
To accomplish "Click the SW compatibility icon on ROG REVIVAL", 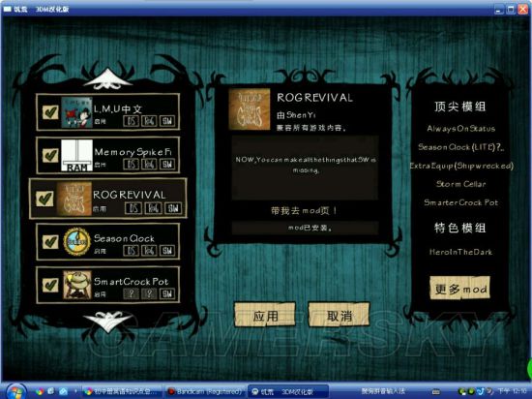I will (x=173, y=208).
